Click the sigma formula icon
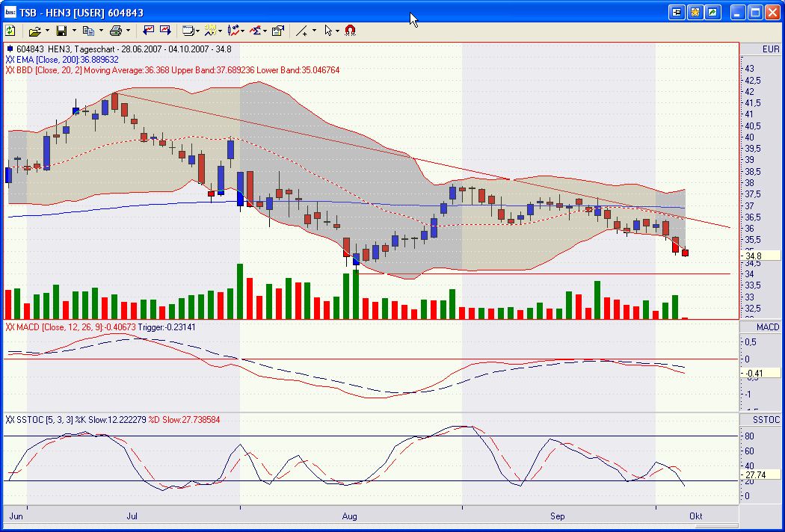 (256, 31)
